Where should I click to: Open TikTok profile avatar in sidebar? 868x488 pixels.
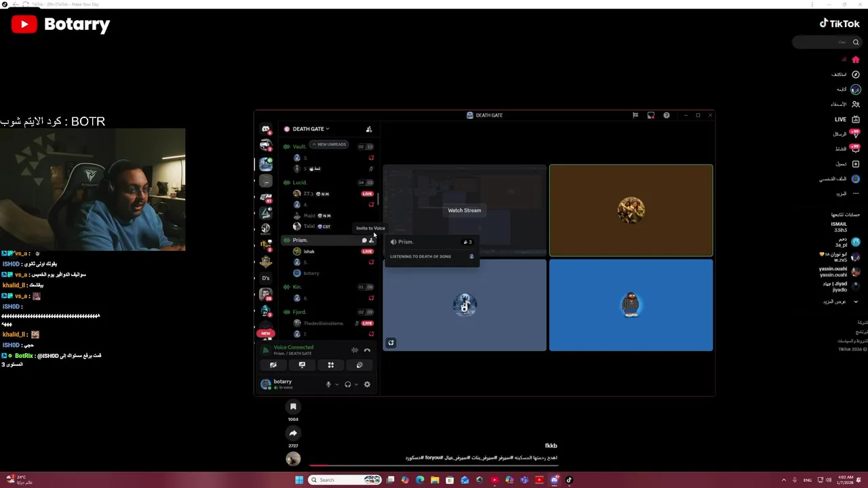856,179
